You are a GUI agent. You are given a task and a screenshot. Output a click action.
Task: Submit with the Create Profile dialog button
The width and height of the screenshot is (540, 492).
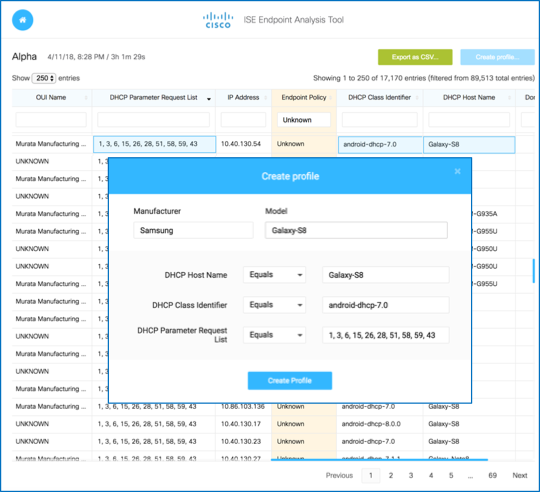point(290,380)
